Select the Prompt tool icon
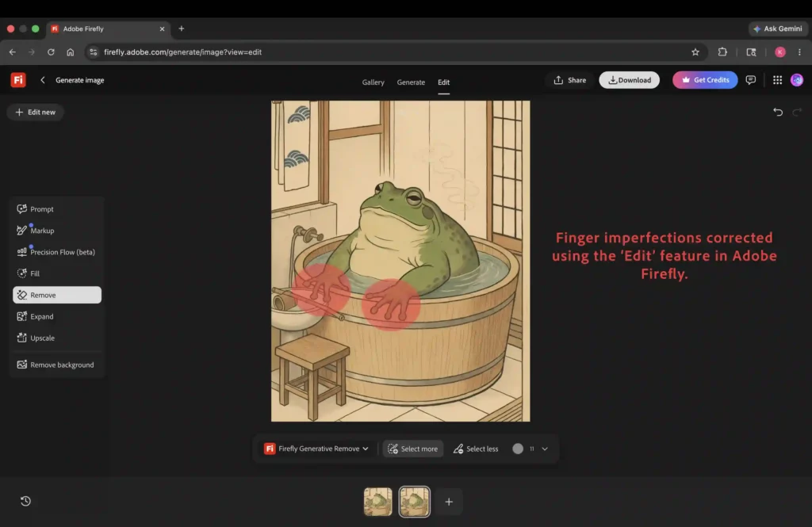The image size is (812, 527). 21,208
